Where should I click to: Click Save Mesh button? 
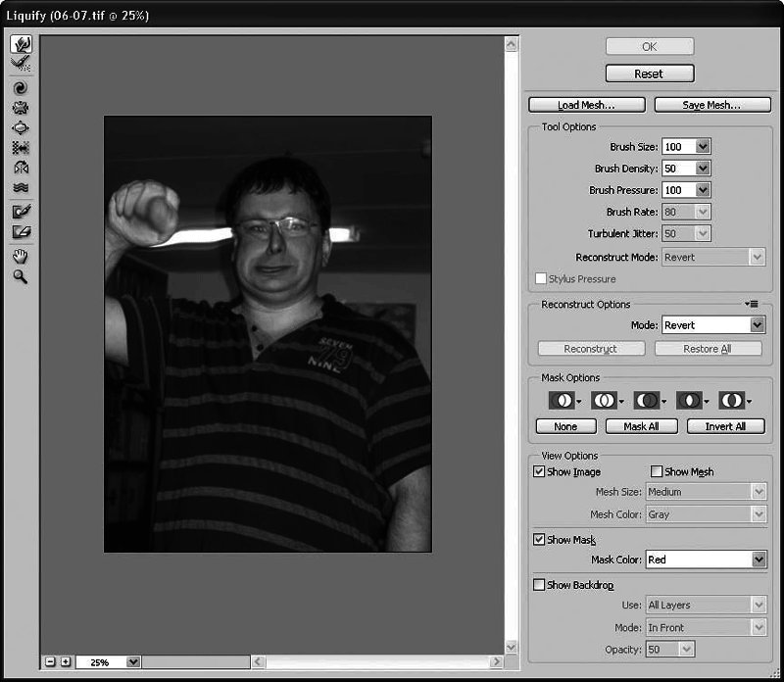[x=712, y=105]
